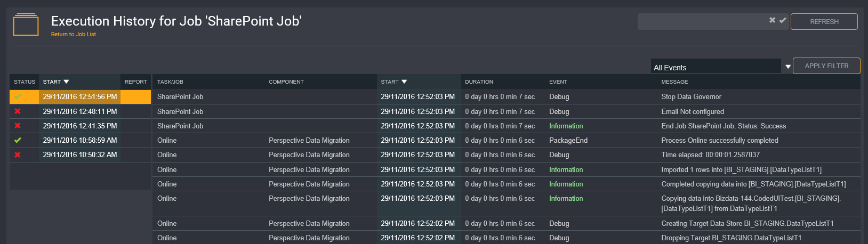Clear the search box with the X icon
Image resolution: width=868 pixels, height=244 pixels.
point(772,20)
